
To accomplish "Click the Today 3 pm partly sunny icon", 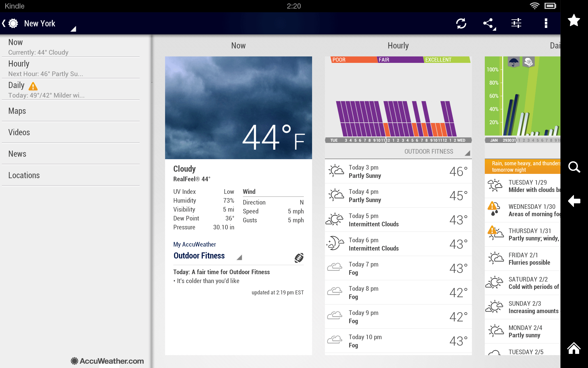I will pyautogui.click(x=336, y=171).
